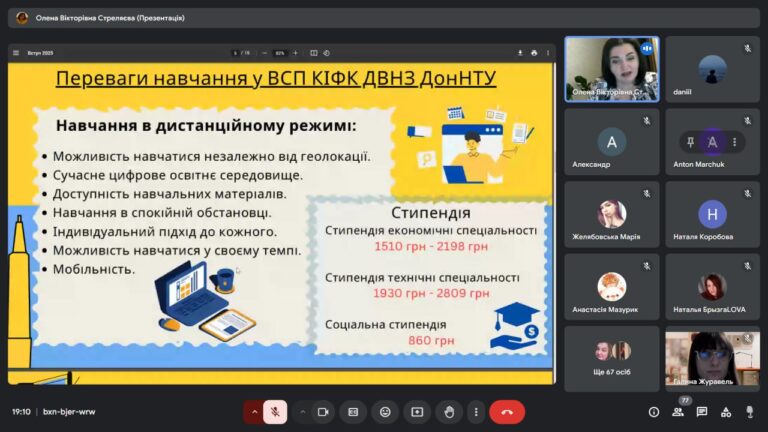Pin Anton Marchuk tile with pin icon
The image size is (768, 432).
[690, 142]
